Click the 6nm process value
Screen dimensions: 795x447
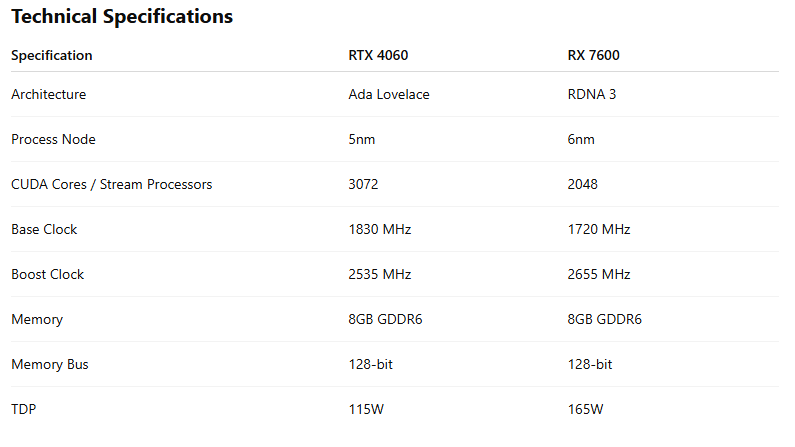click(581, 139)
